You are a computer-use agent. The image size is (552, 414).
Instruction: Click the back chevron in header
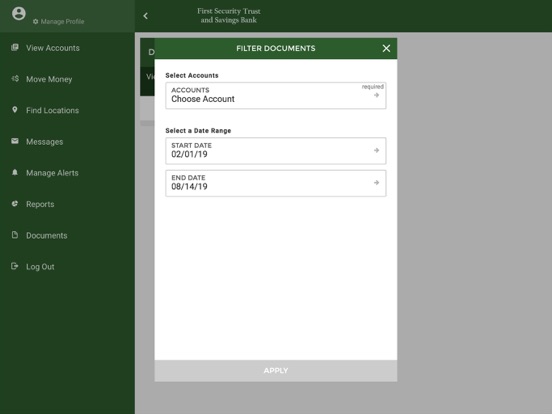tap(145, 16)
